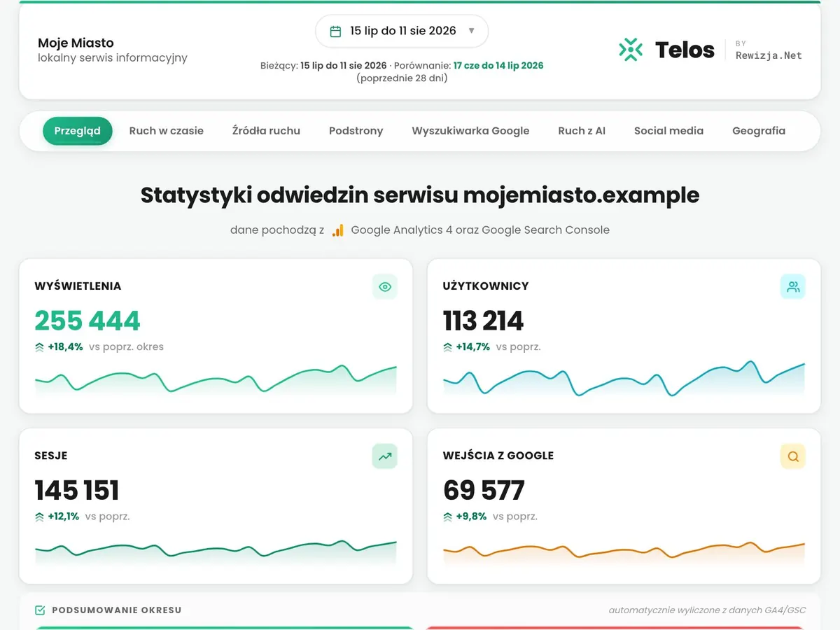Click the PODSUMOWANIE OKRESU heading
840x630 pixels.
point(117,610)
